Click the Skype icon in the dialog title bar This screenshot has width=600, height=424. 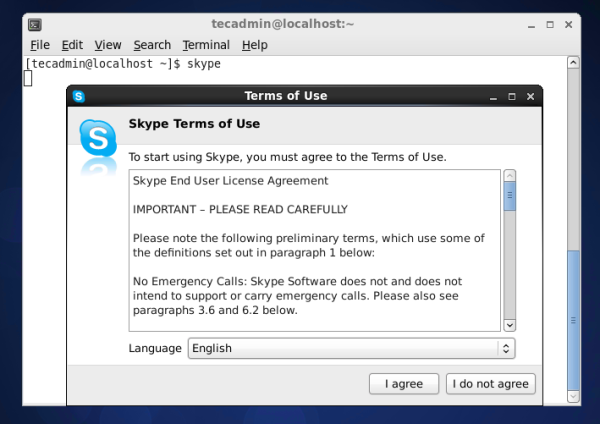pyautogui.click(x=79, y=97)
